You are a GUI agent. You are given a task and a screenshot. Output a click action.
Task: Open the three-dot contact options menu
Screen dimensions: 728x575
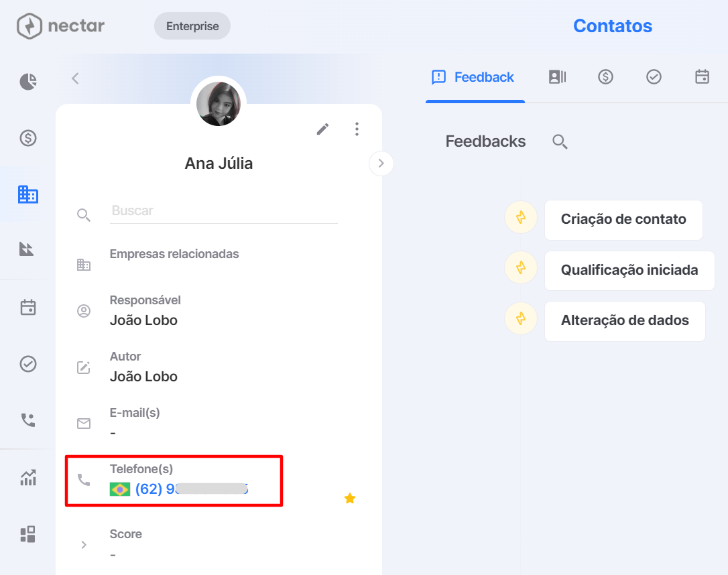pos(357,129)
